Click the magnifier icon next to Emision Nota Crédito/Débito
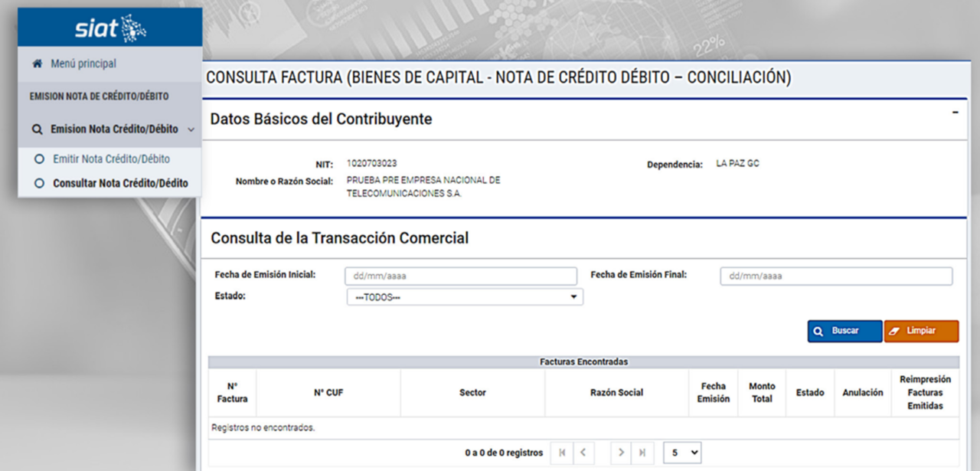 (37, 129)
